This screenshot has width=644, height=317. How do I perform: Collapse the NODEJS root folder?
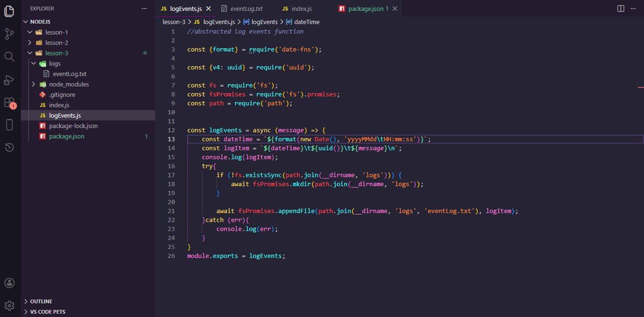pos(26,22)
